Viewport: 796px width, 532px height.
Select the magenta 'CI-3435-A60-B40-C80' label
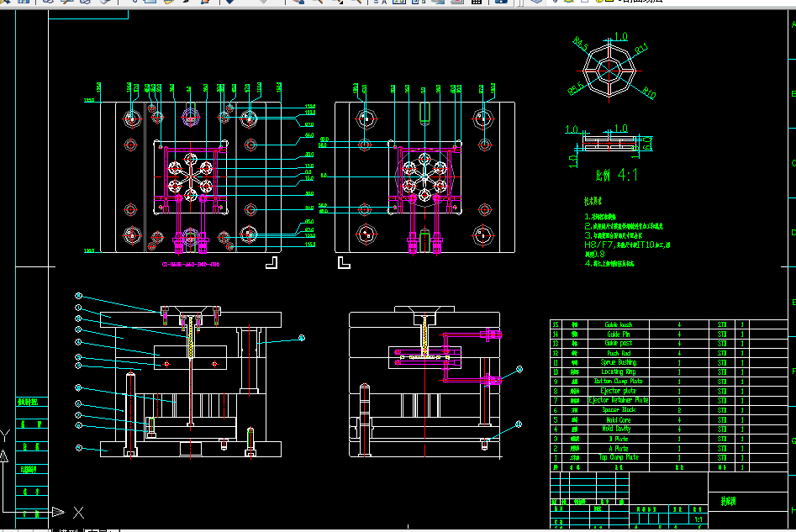[190, 264]
